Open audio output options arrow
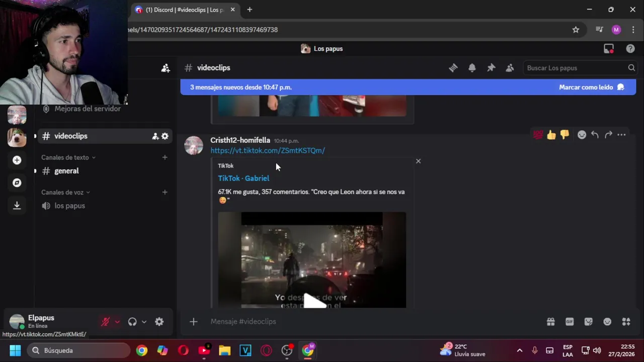The width and height of the screenshot is (644, 362). pos(144,322)
